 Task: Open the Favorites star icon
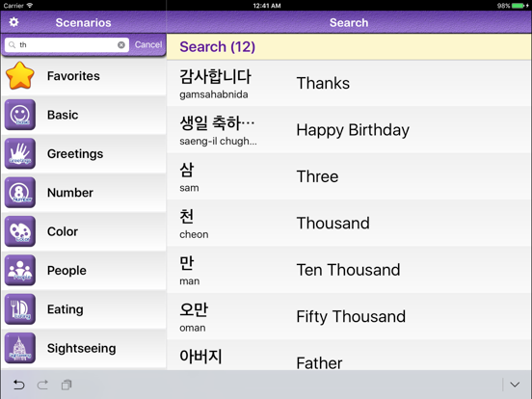(20, 75)
